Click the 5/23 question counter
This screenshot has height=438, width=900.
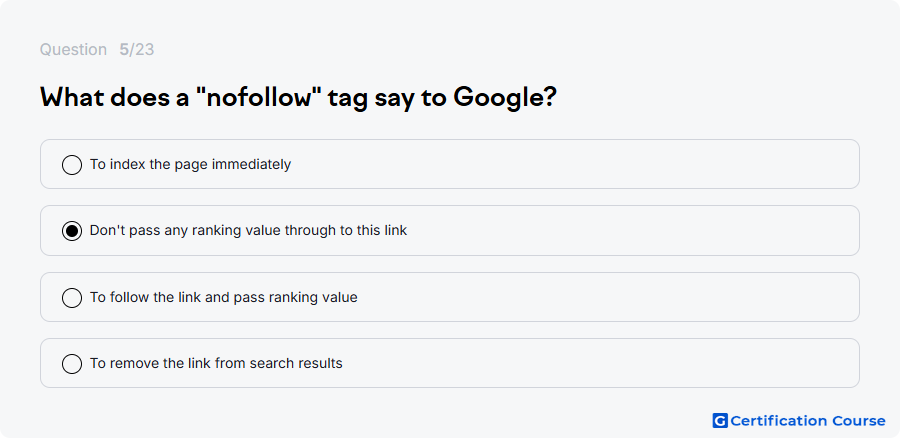tap(137, 49)
